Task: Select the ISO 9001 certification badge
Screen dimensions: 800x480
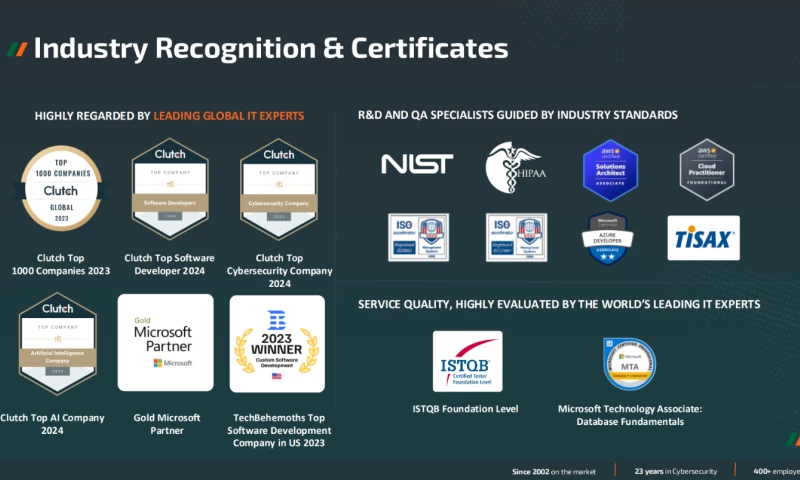Action: click(417, 237)
